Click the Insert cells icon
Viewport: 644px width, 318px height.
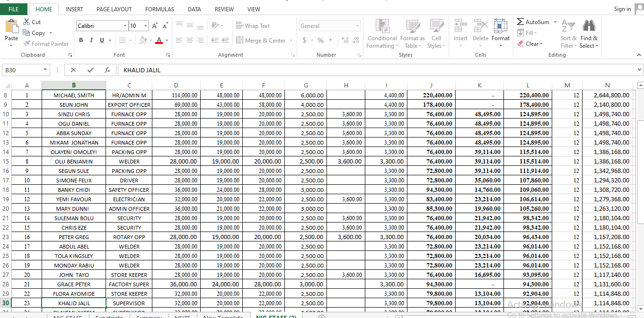coord(460,26)
